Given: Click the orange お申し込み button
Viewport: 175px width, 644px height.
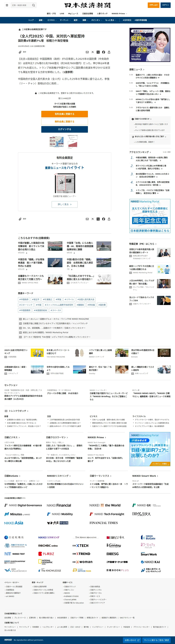Looking at the screenshot, I should (153, 5).
